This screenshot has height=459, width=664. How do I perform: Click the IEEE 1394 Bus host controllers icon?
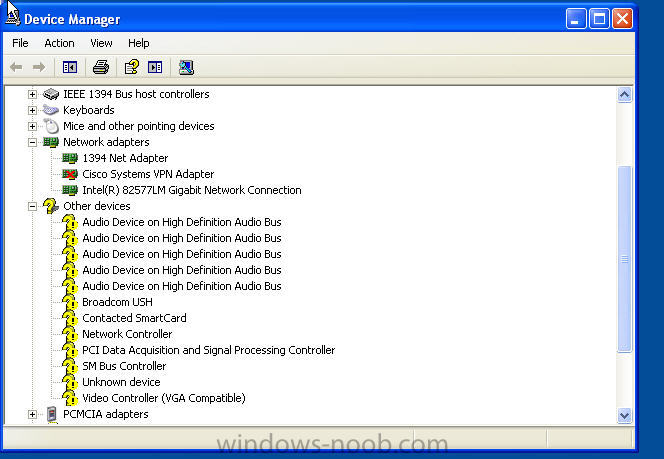pos(51,94)
